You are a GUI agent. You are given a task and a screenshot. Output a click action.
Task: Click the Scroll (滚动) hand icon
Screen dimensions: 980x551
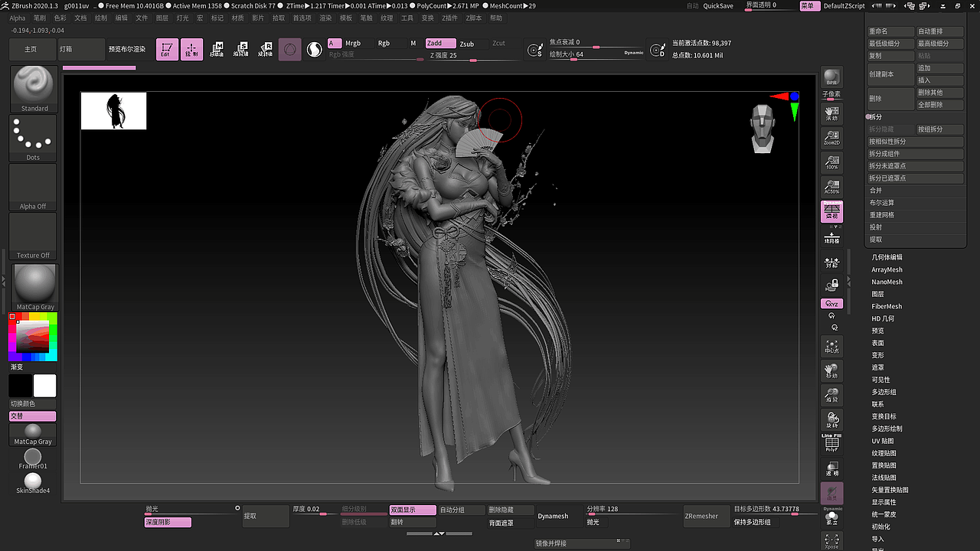point(831,113)
